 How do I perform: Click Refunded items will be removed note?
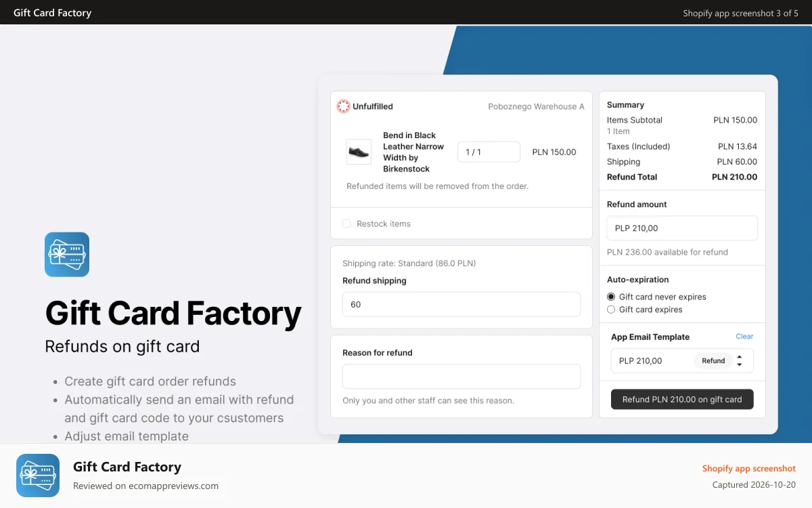point(437,186)
